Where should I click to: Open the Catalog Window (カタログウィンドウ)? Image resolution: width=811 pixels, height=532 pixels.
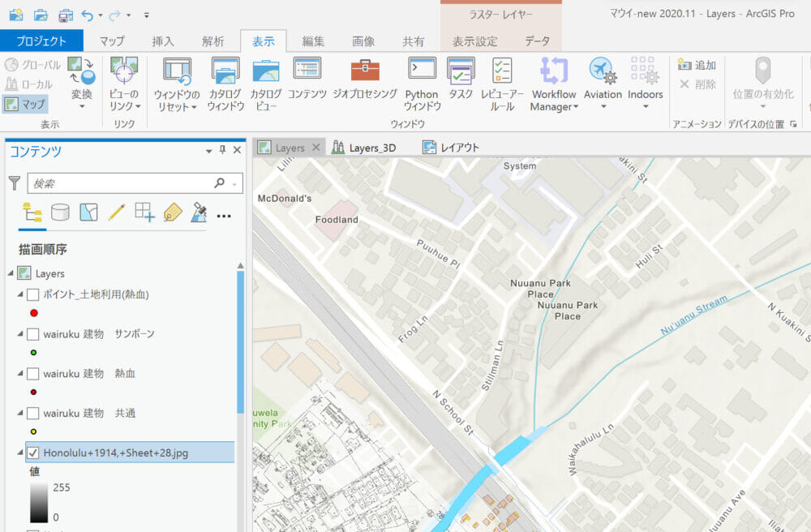[225, 84]
